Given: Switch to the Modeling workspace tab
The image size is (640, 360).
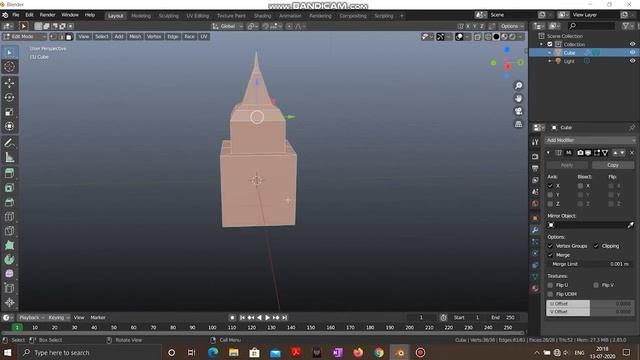Looking at the screenshot, I should (141, 16).
